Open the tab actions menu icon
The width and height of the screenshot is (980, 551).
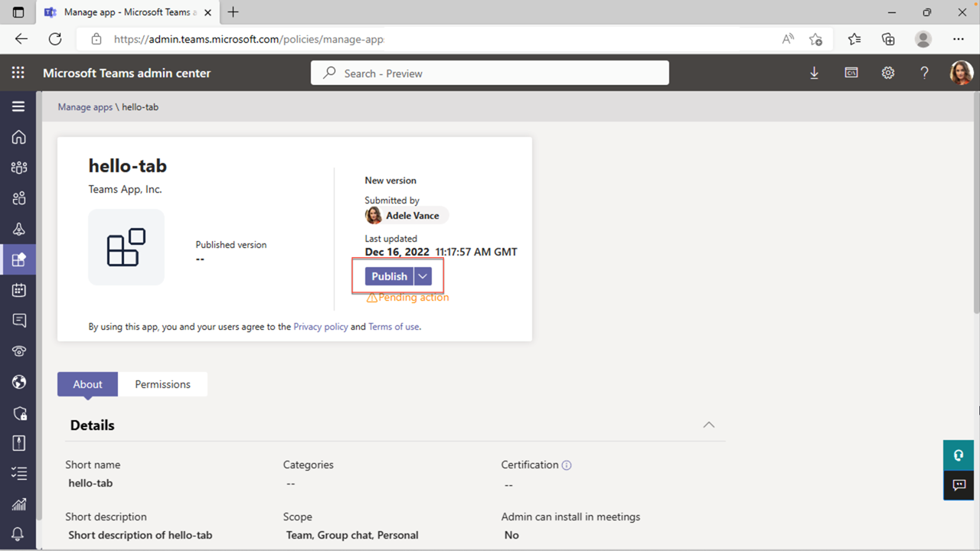click(18, 12)
